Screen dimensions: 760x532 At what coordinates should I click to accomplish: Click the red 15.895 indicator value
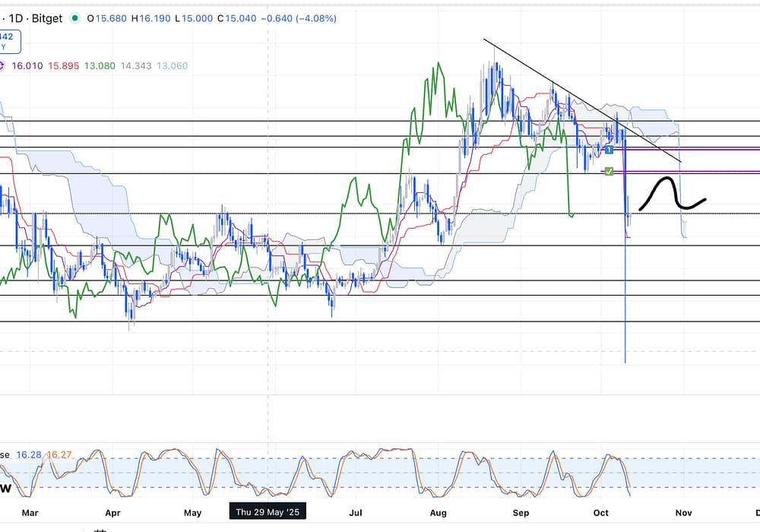65,66
